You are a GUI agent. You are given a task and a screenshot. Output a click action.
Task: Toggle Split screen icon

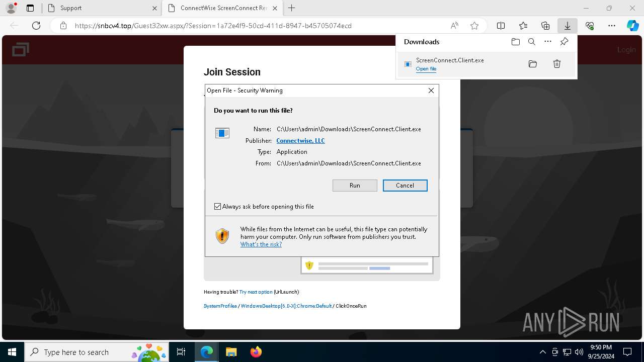pos(501,26)
